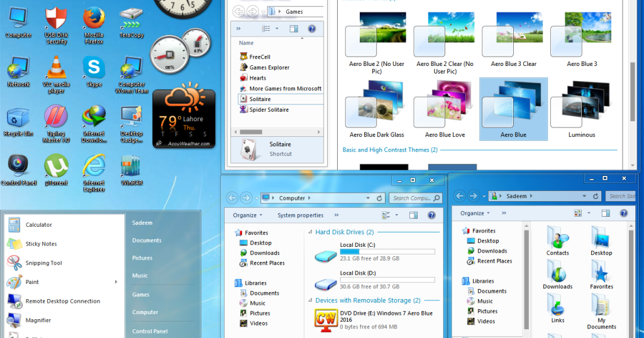The width and height of the screenshot is (644, 338).
Task: Expand the Paint submenu arrow in Start menu
Action: click(x=116, y=282)
